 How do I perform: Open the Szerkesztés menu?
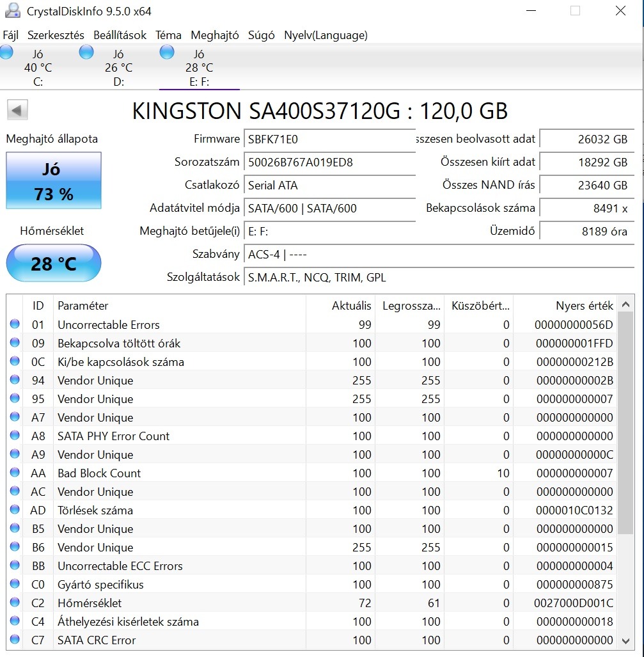pos(56,35)
